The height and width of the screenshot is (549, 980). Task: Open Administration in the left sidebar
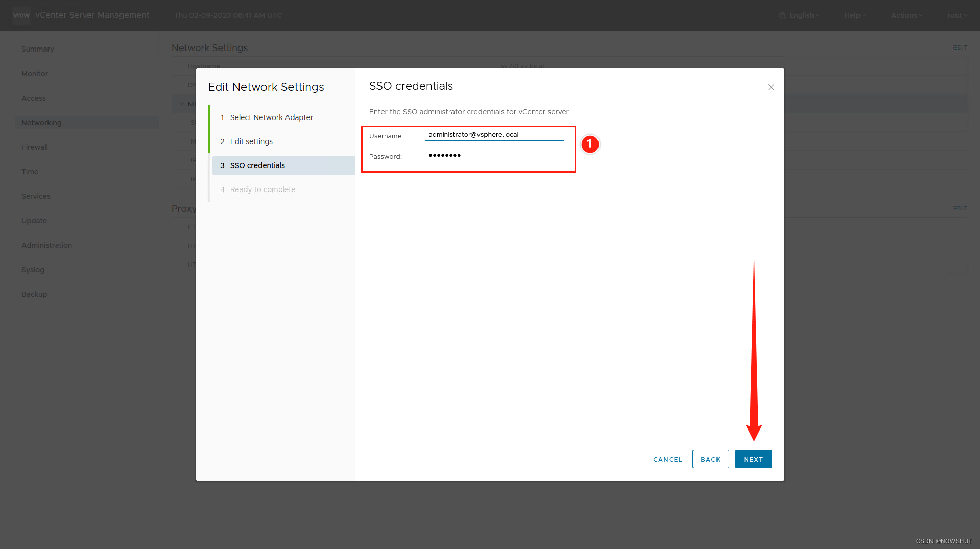click(x=47, y=245)
